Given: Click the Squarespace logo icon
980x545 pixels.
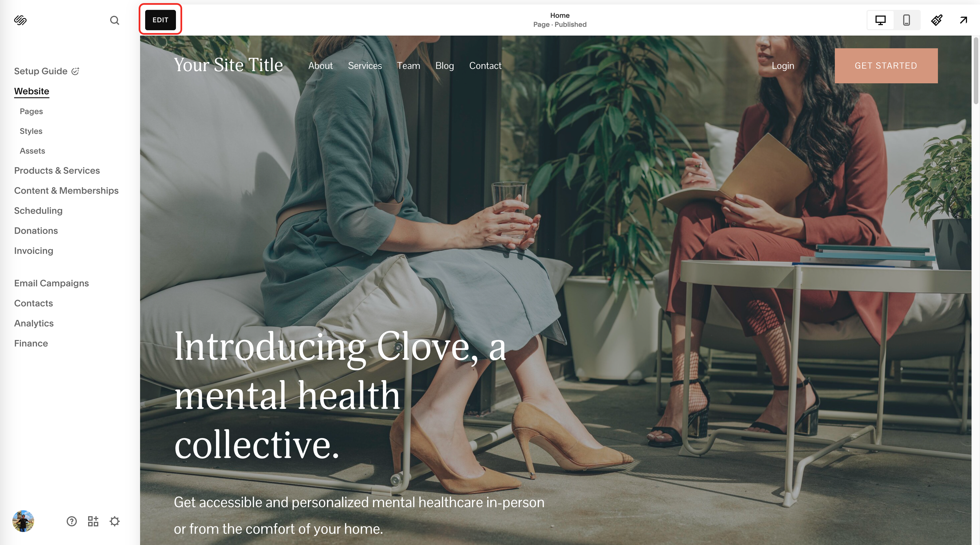Looking at the screenshot, I should [x=20, y=20].
